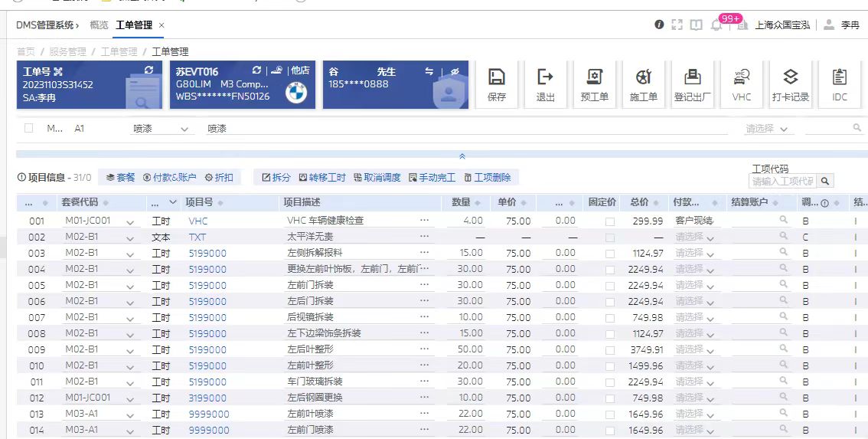Click the 套餐 button
The width and height of the screenshot is (868, 439).
[121, 178]
